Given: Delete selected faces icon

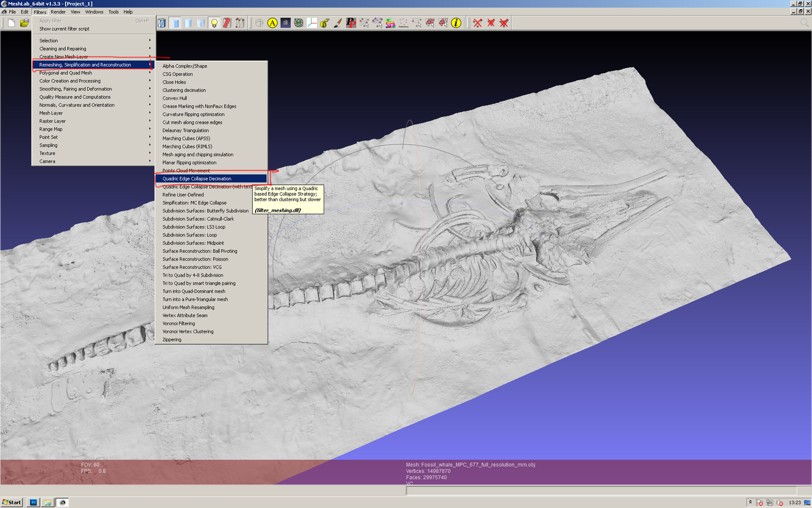Looking at the screenshot, I should 490,23.
